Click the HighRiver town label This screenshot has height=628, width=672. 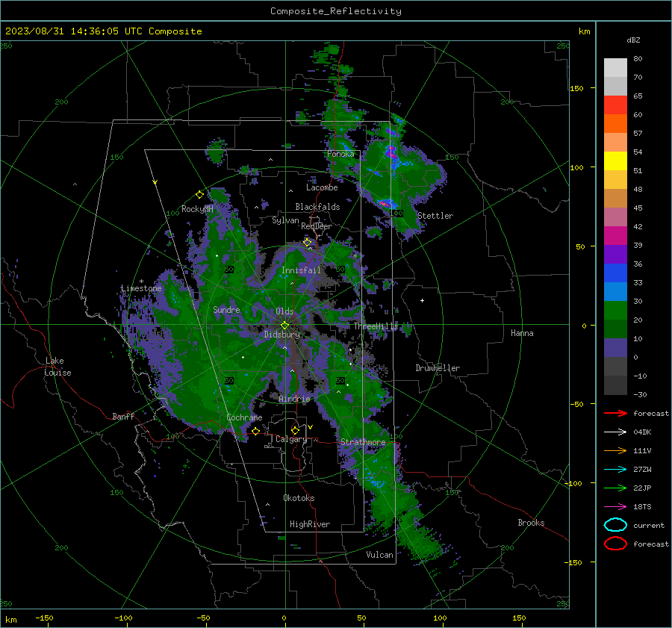point(310,524)
